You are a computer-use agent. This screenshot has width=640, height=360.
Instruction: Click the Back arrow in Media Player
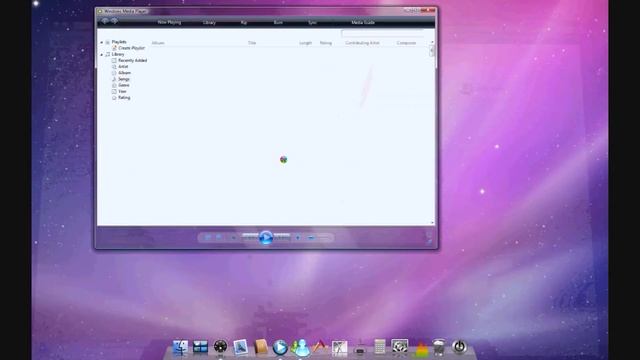click(x=105, y=21)
